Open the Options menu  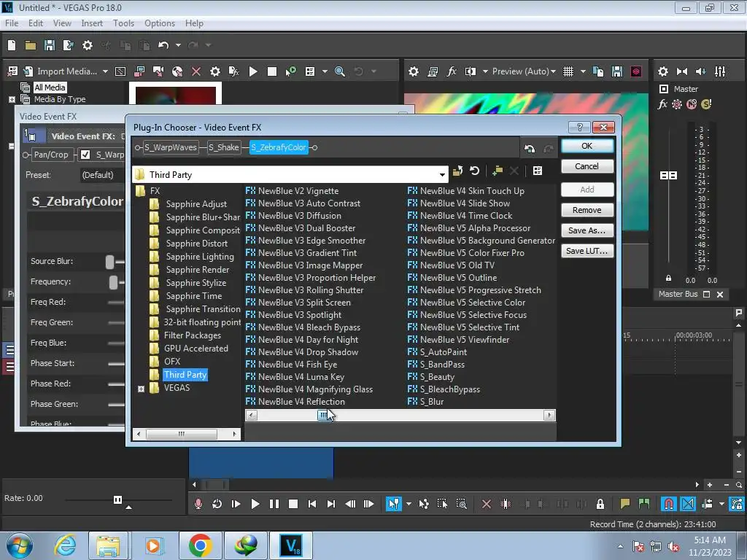pos(160,23)
